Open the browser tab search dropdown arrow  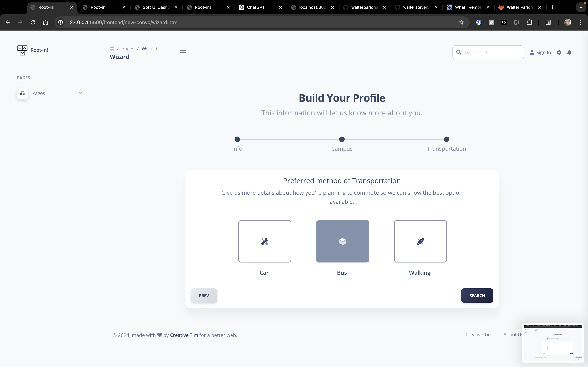(581, 7)
